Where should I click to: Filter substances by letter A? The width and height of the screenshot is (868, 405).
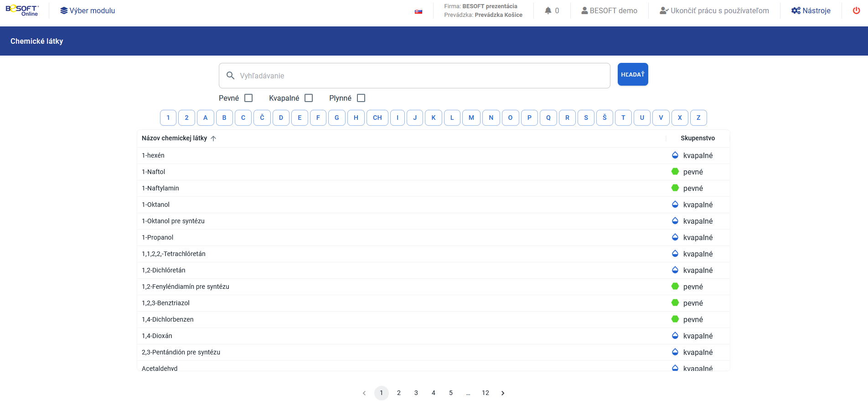(206, 118)
